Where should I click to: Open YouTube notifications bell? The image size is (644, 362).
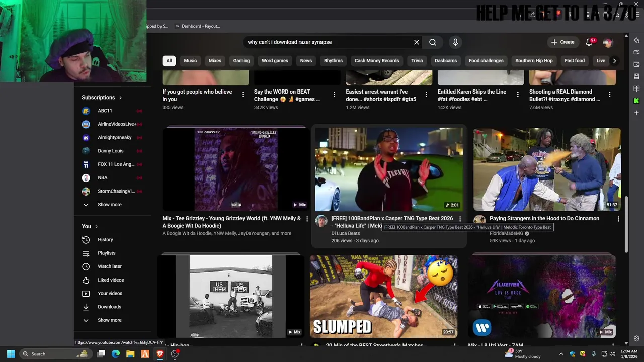click(589, 42)
